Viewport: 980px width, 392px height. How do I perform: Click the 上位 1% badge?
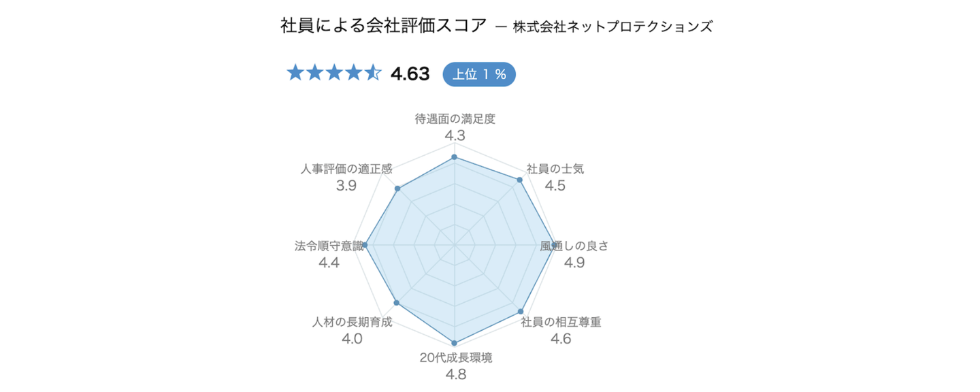tap(479, 74)
